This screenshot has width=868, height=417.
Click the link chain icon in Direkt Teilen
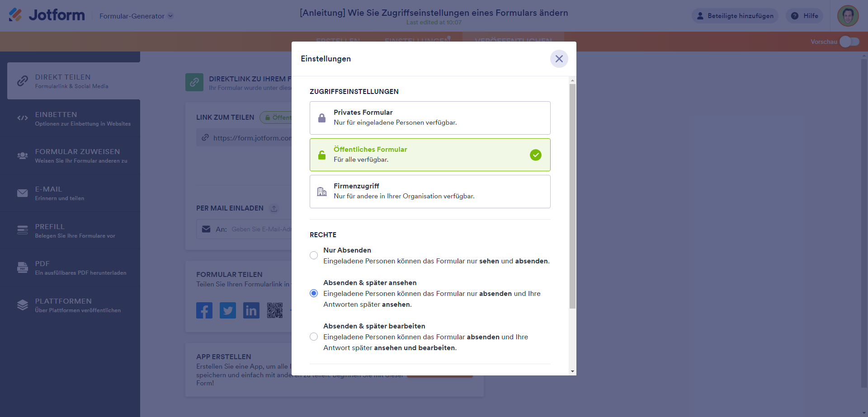[x=23, y=81]
